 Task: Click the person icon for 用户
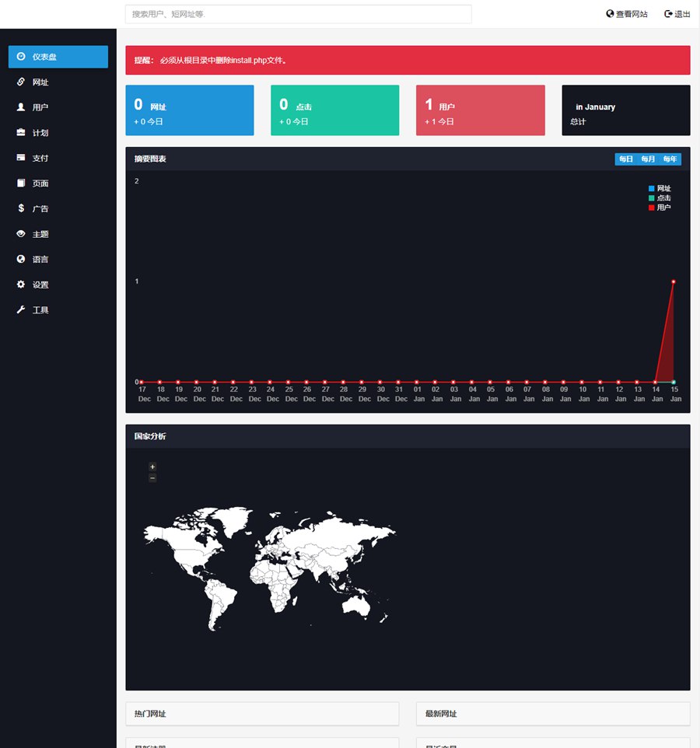tap(21, 107)
